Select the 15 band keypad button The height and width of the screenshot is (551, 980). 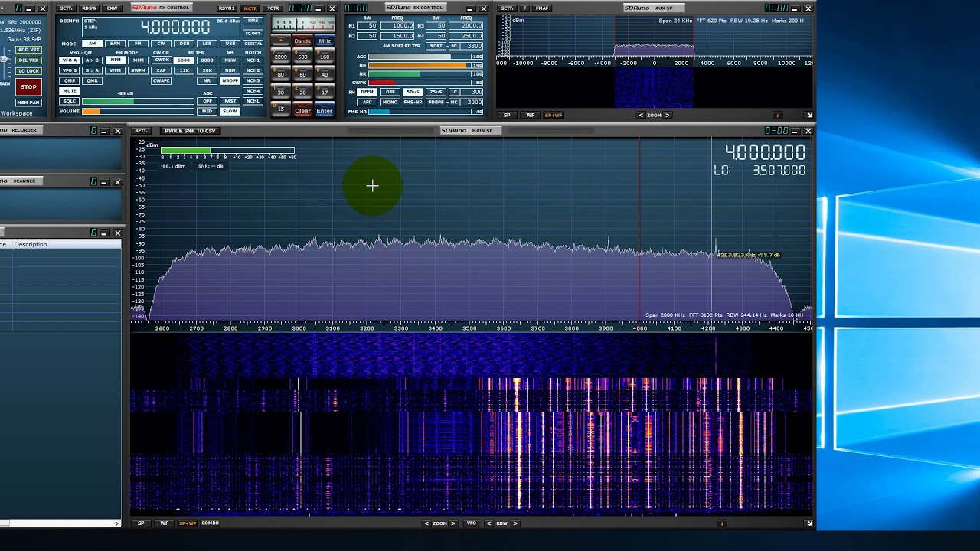click(x=281, y=109)
